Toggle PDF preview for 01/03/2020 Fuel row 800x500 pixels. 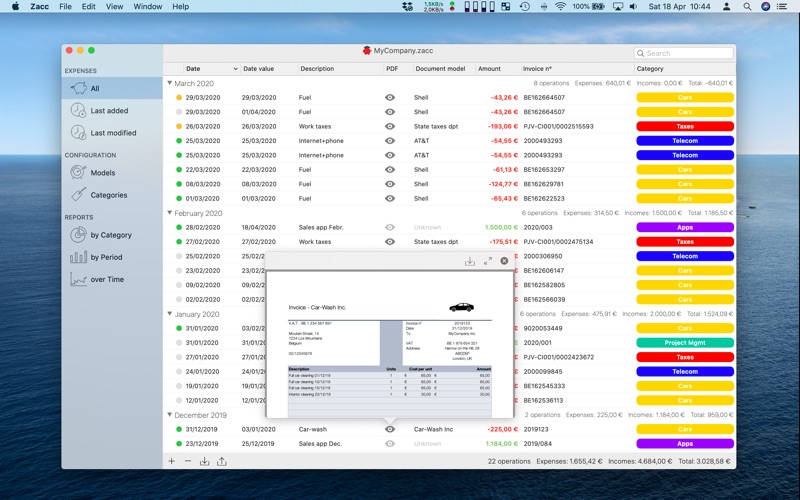tap(390, 198)
